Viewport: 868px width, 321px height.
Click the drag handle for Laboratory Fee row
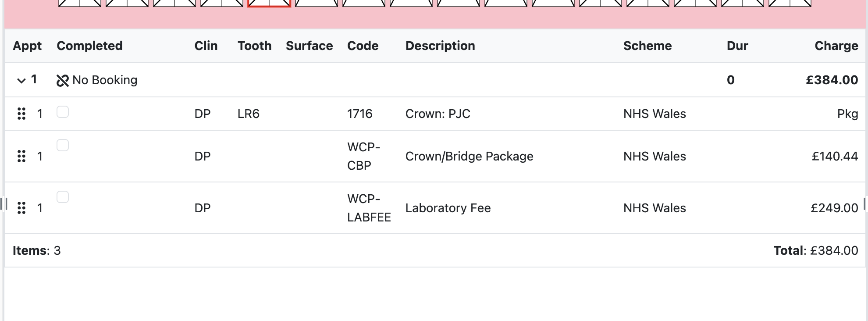[21, 208]
